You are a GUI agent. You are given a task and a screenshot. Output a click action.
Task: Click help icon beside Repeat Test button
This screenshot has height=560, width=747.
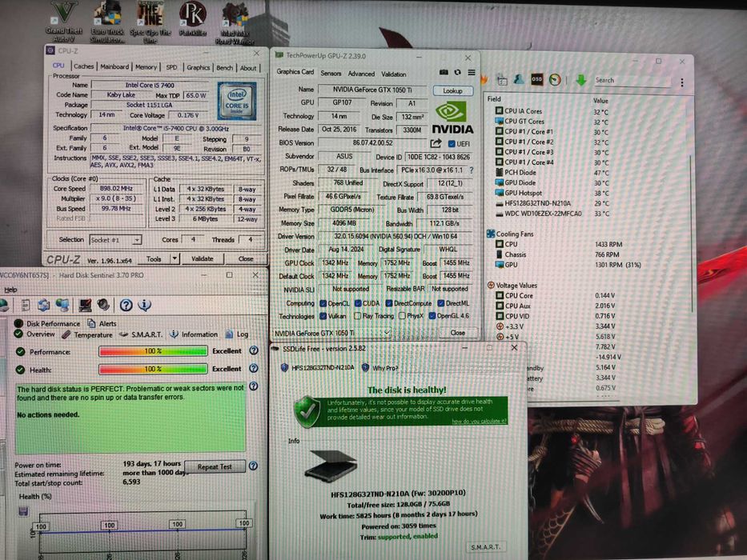pos(253,466)
